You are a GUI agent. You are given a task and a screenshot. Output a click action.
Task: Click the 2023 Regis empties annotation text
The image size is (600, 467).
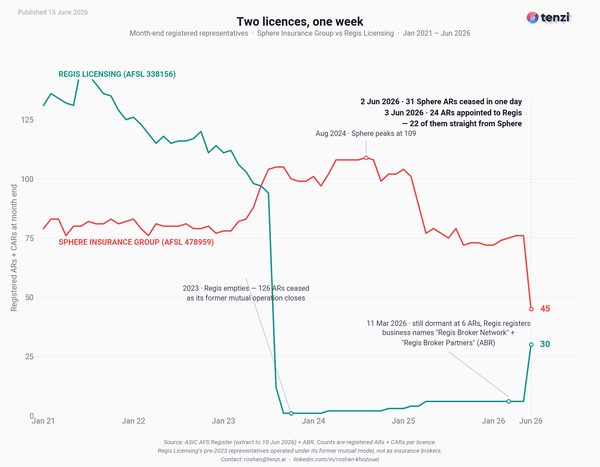click(x=246, y=293)
